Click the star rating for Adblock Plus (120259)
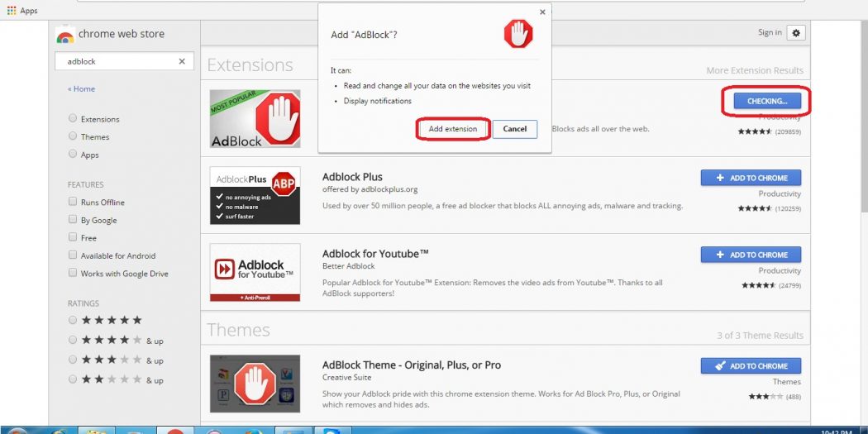Image resolution: width=868 pixels, height=434 pixels. pyautogui.click(x=755, y=208)
